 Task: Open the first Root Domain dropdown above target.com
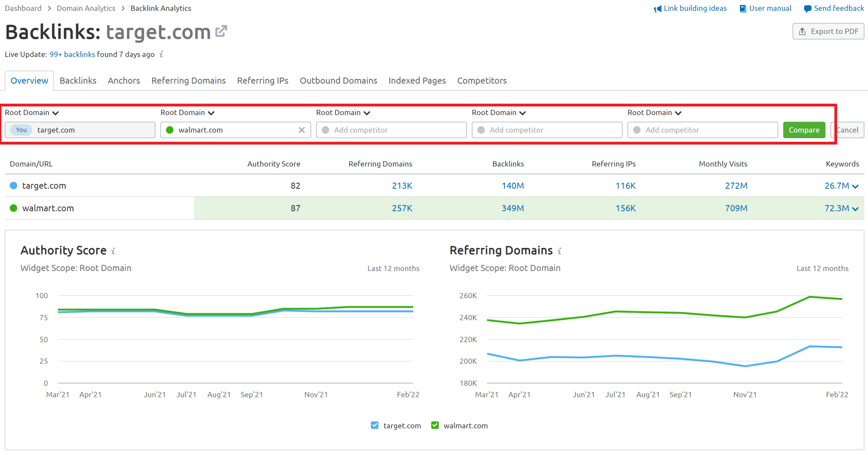tap(32, 113)
